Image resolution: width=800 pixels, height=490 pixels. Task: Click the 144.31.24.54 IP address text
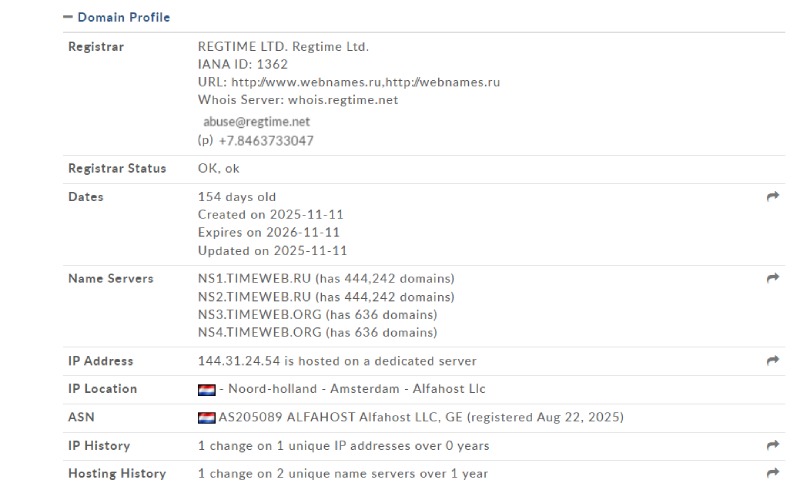point(238,361)
